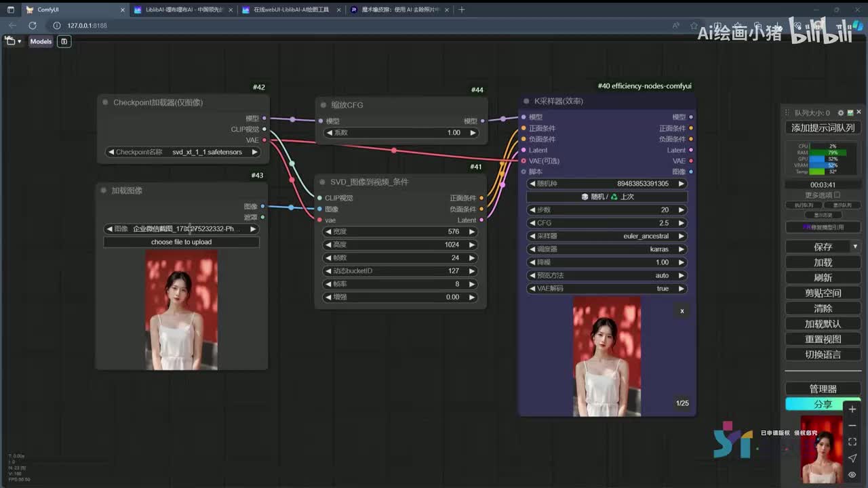Click the 加载图像 preview thumbnail

(181, 310)
